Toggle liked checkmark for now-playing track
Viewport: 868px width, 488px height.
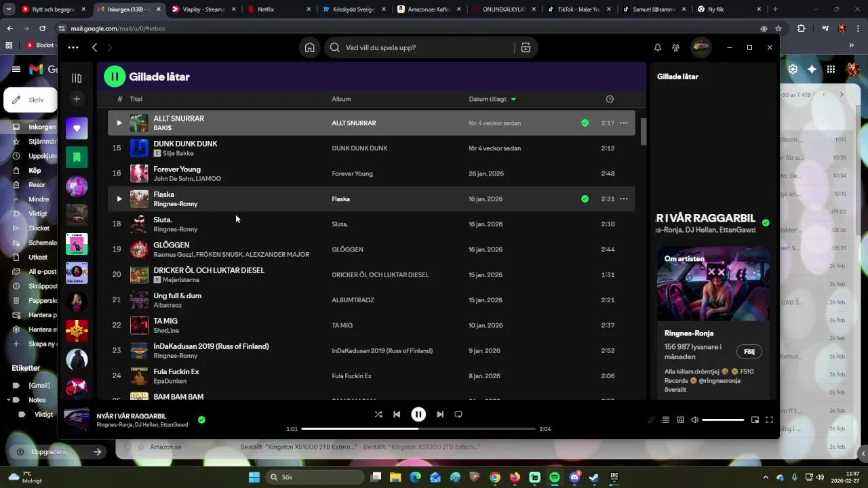point(201,420)
